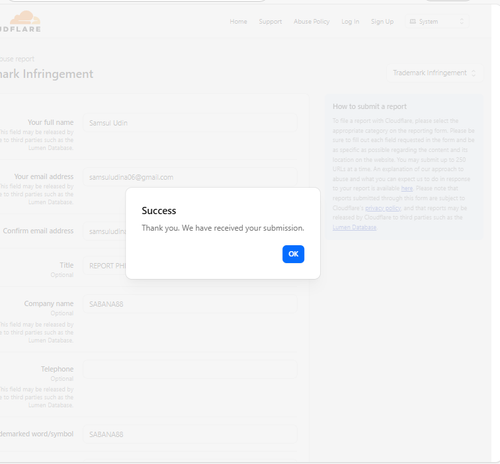Screen dimensions: 500x464
Task: Go to Abuse Policy page
Action: pyautogui.click(x=311, y=22)
